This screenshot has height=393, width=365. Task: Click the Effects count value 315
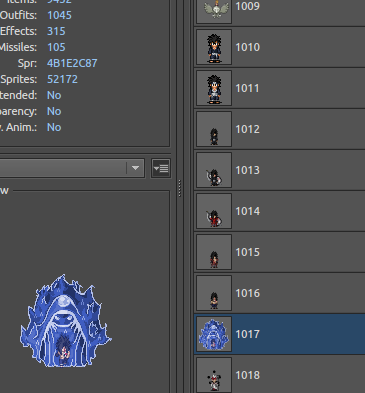click(56, 31)
